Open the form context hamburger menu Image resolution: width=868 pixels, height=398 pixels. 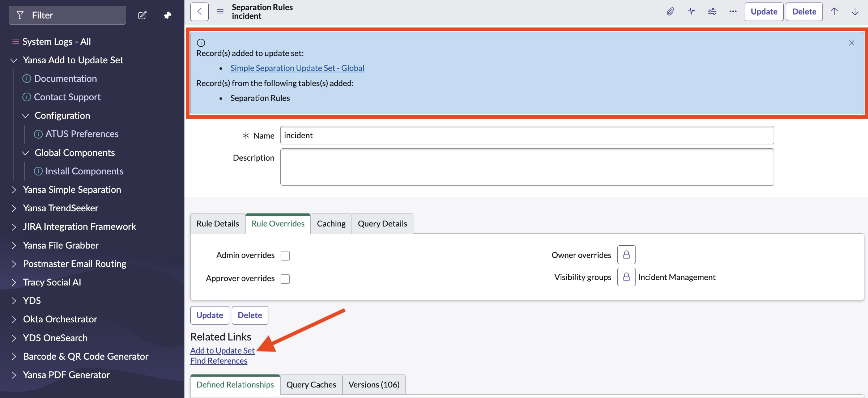(x=220, y=12)
